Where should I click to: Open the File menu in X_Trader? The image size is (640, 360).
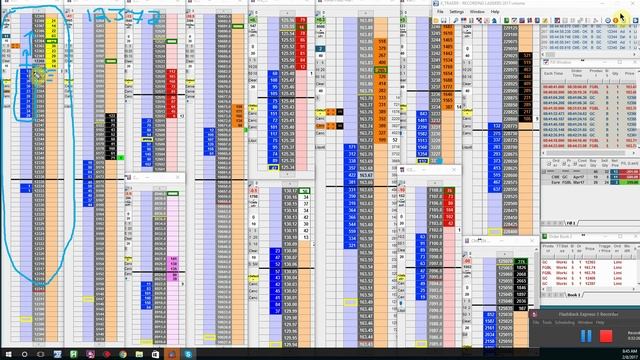tap(440, 12)
